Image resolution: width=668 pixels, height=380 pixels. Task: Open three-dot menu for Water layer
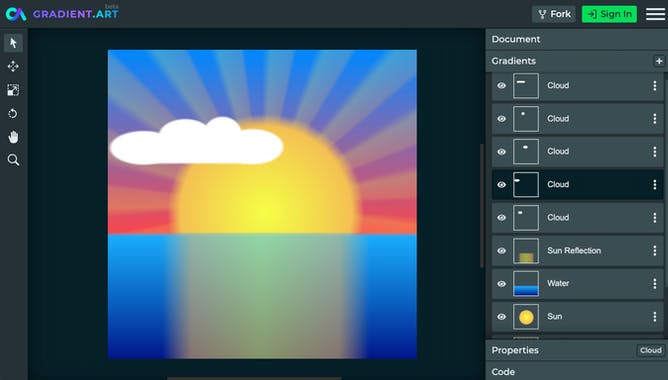click(655, 283)
